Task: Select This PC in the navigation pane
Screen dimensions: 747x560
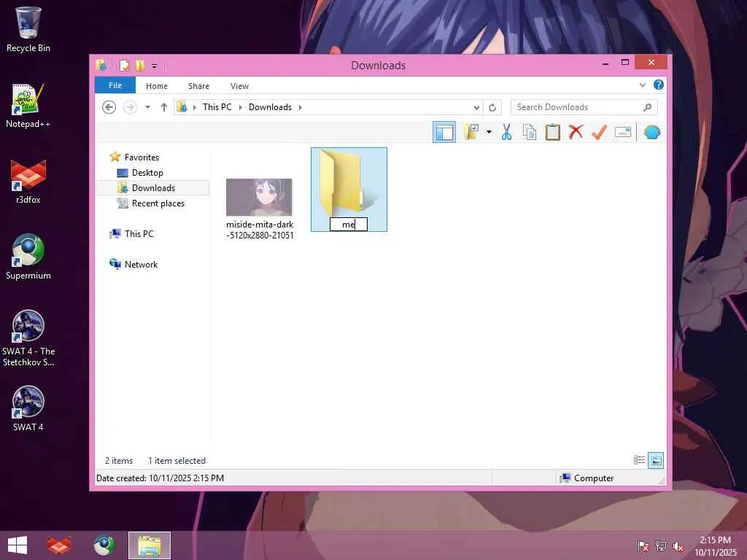Action: (x=139, y=234)
